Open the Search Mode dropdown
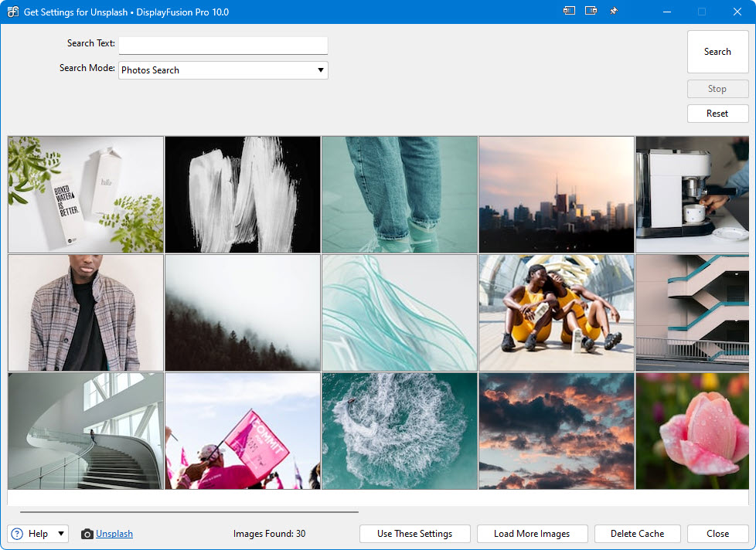 tap(223, 70)
